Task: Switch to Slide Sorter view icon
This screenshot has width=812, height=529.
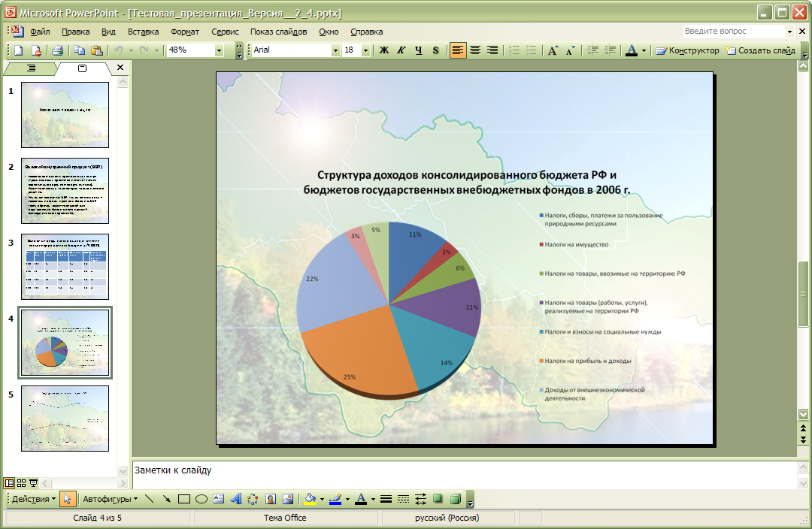Action: [x=21, y=483]
